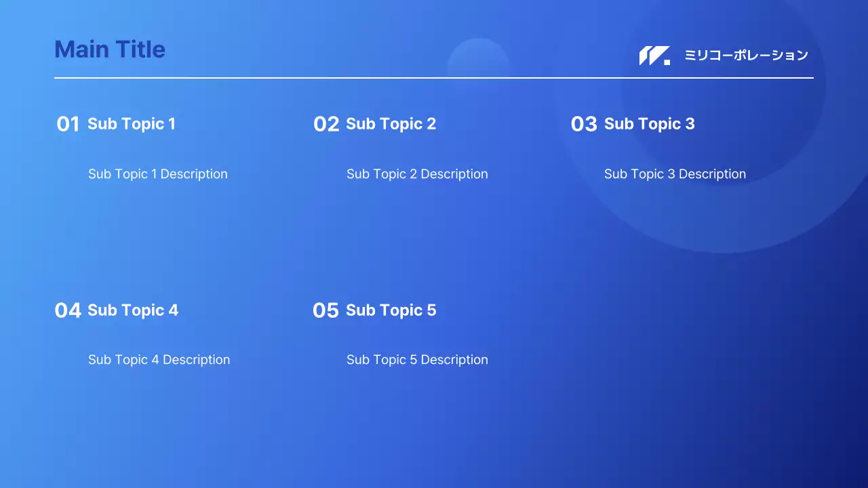Image resolution: width=868 pixels, height=488 pixels.
Task: Select the Sub Topic 5 heading
Action: pos(391,310)
